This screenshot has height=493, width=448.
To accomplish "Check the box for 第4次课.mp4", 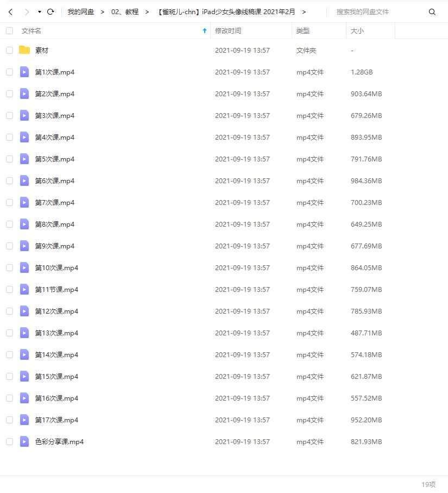I will [x=10, y=137].
